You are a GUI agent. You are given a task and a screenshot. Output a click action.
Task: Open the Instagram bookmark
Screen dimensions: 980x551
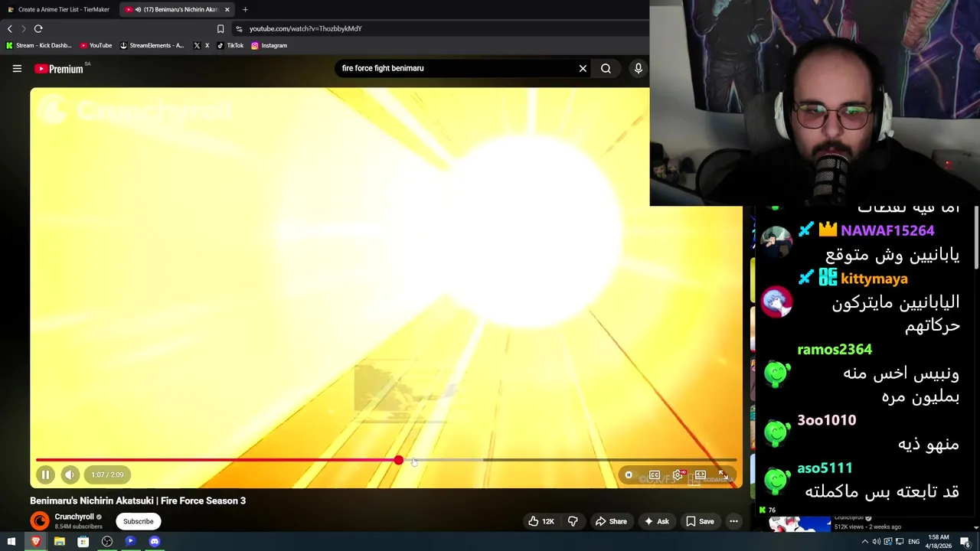(269, 45)
